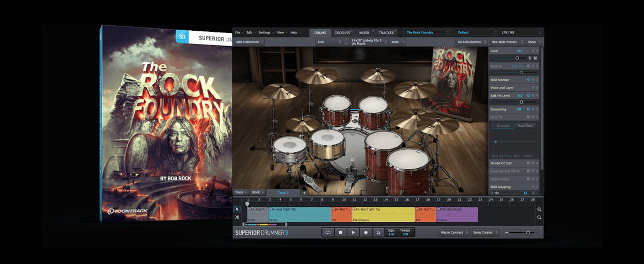Open the View menu

point(281,32)
